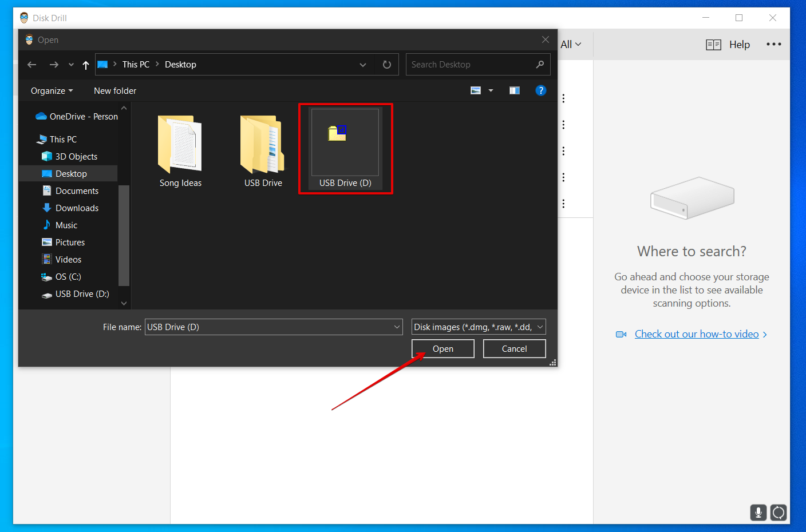Click the Back arrow in Open dialog
806x532 pixels.
(x=32, y=65)
